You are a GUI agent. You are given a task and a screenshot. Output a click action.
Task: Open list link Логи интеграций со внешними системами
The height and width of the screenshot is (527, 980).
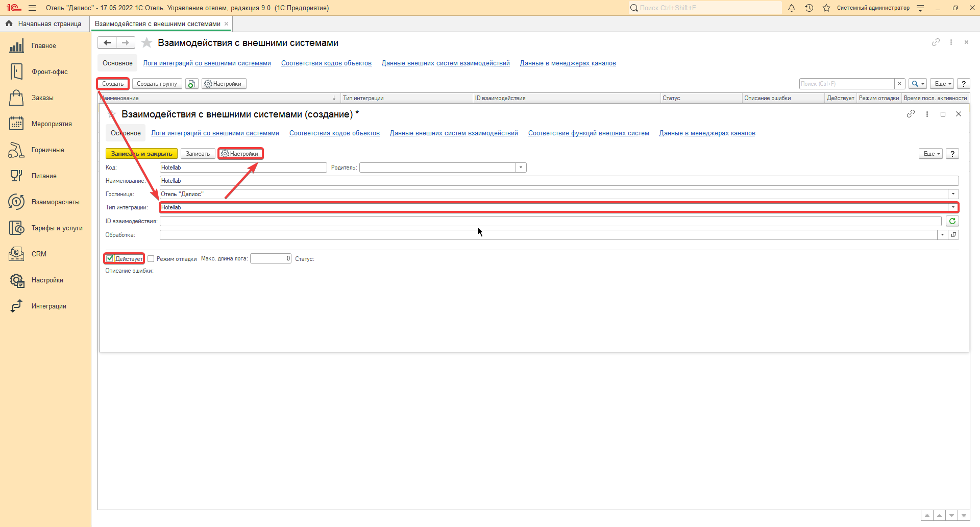[x=207, y=63]
